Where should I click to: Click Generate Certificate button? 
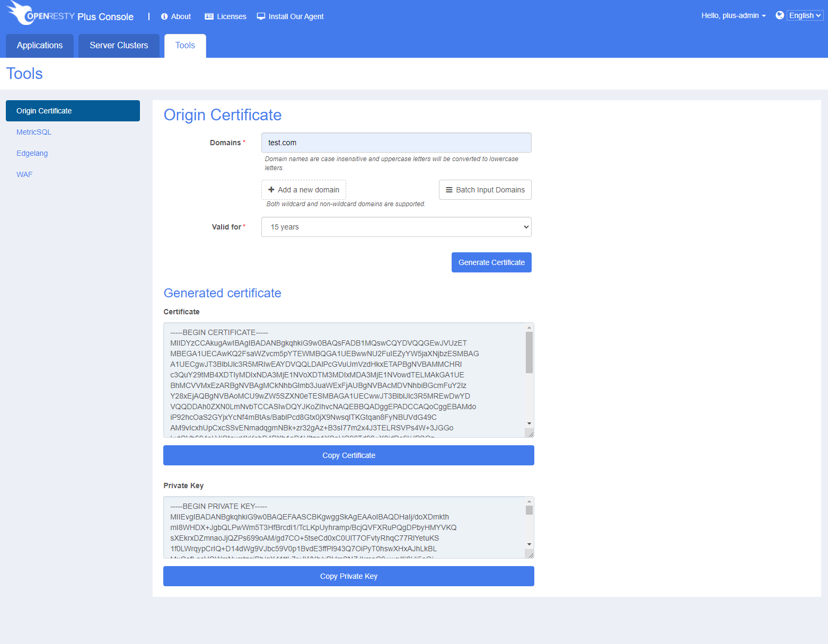point(491,262)
